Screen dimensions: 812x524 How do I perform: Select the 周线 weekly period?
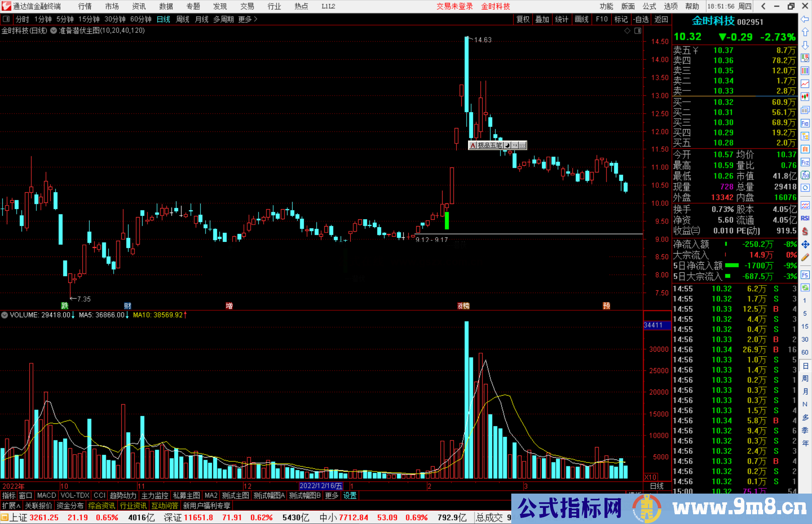tap(182, 19)
